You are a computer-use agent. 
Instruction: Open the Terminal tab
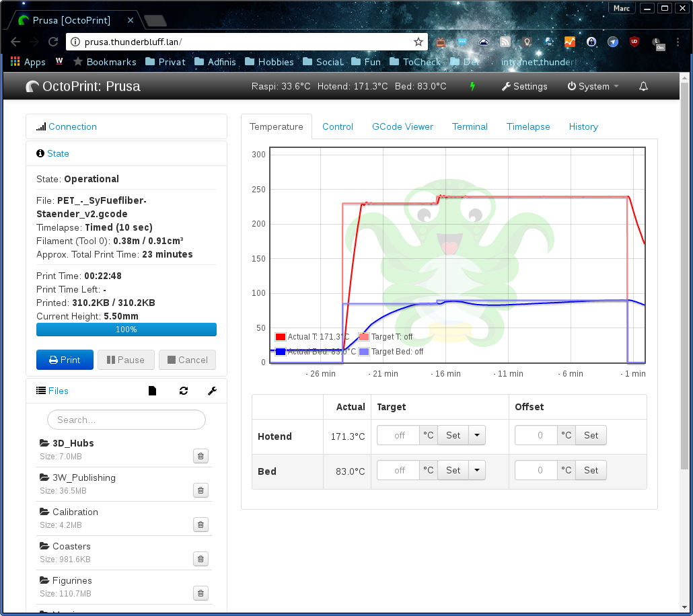(470, 126)
